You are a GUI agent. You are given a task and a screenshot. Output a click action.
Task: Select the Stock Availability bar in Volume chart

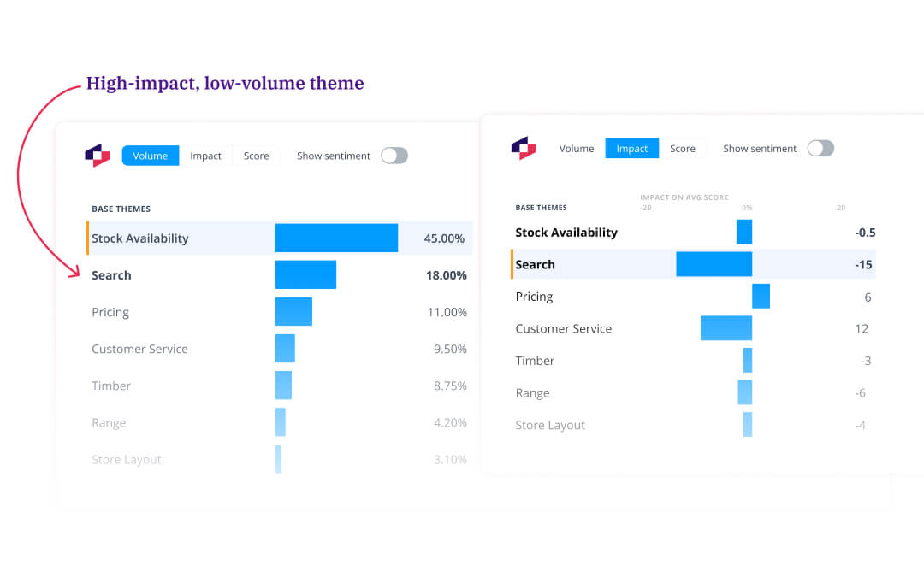336,237
